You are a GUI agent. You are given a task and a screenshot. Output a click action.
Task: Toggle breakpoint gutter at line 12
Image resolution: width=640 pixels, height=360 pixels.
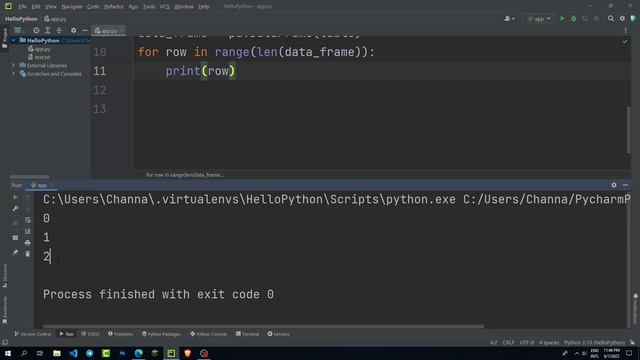[120, 90]
